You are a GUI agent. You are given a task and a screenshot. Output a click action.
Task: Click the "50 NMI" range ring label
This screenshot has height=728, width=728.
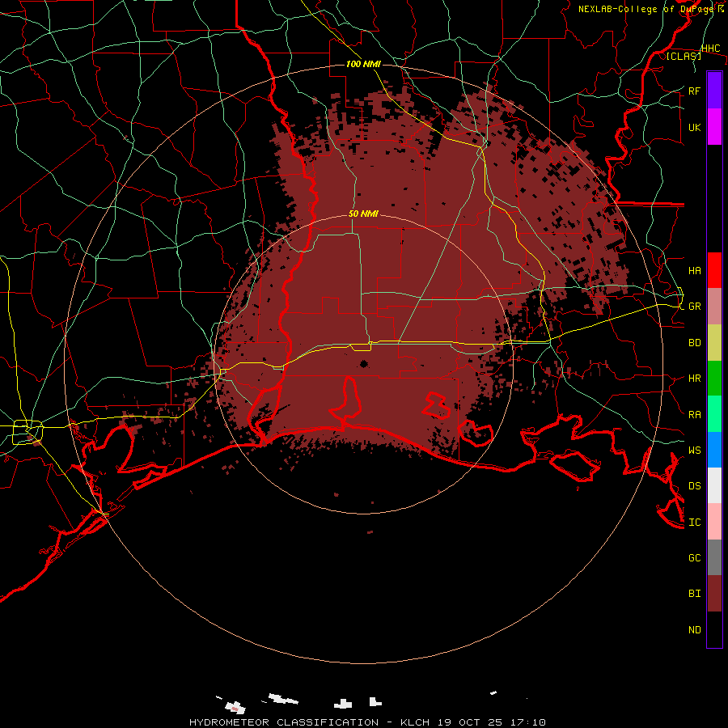coord(363,214)
